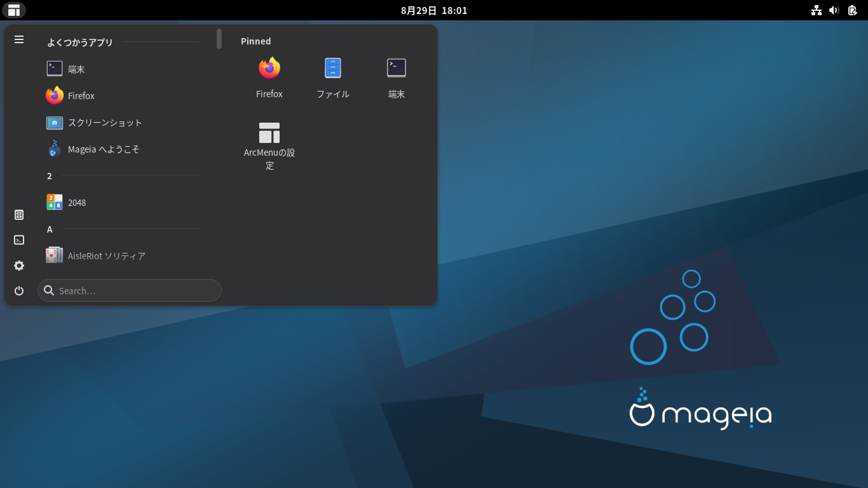The image size is (868, 488).
Task: Launch the 2048 game
Action: [x=123, y=202]
